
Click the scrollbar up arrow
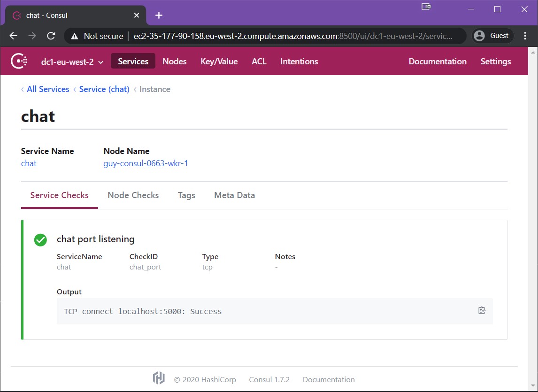pyautogui.click(x=533, y=52)
